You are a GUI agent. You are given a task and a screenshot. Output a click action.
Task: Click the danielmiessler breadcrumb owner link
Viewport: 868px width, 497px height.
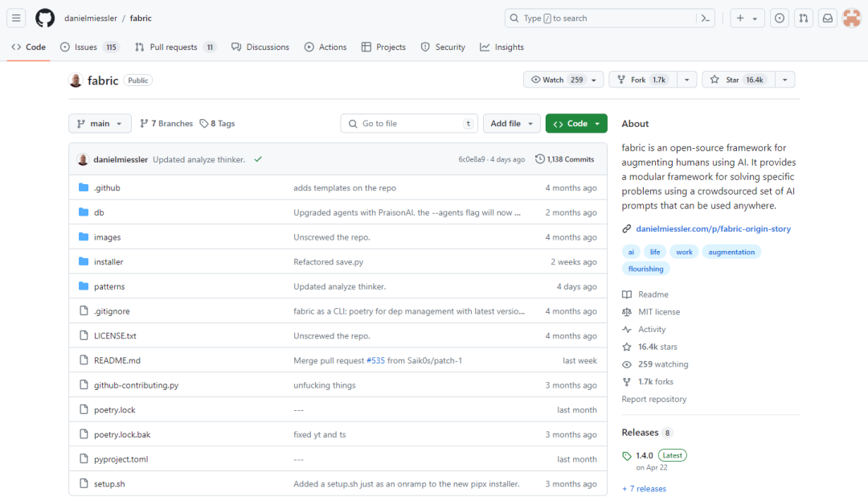tap(91, 18)
